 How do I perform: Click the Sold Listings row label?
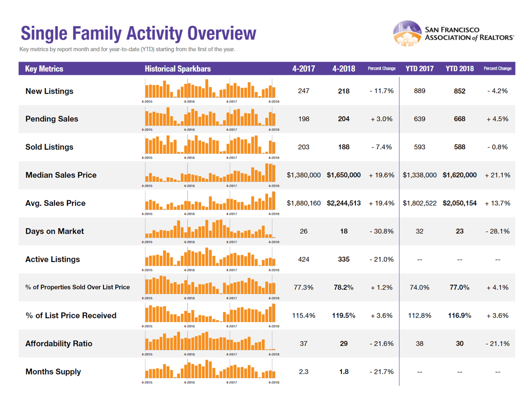pos(49,147)
